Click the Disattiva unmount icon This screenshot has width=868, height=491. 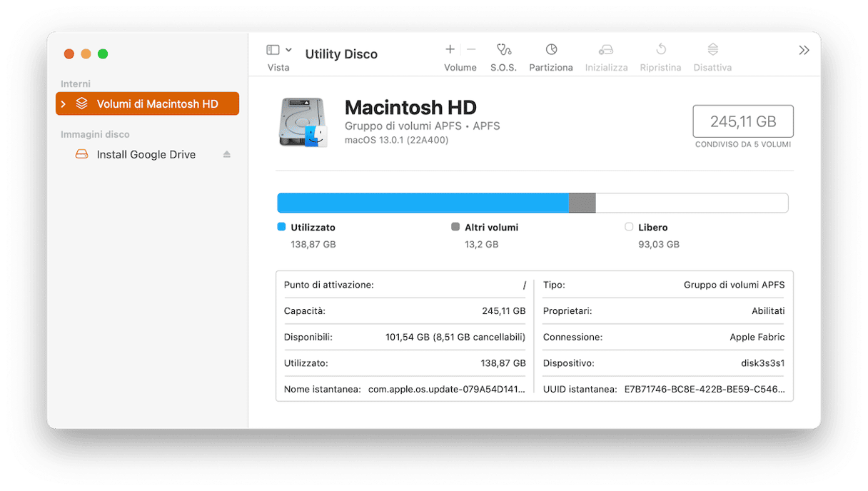712,49
